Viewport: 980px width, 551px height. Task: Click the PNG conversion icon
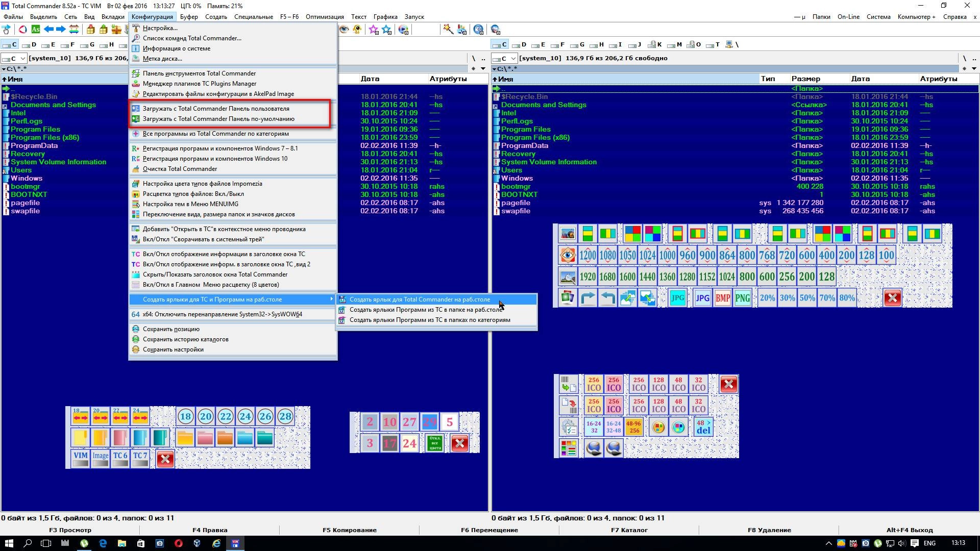click(742, 298)
